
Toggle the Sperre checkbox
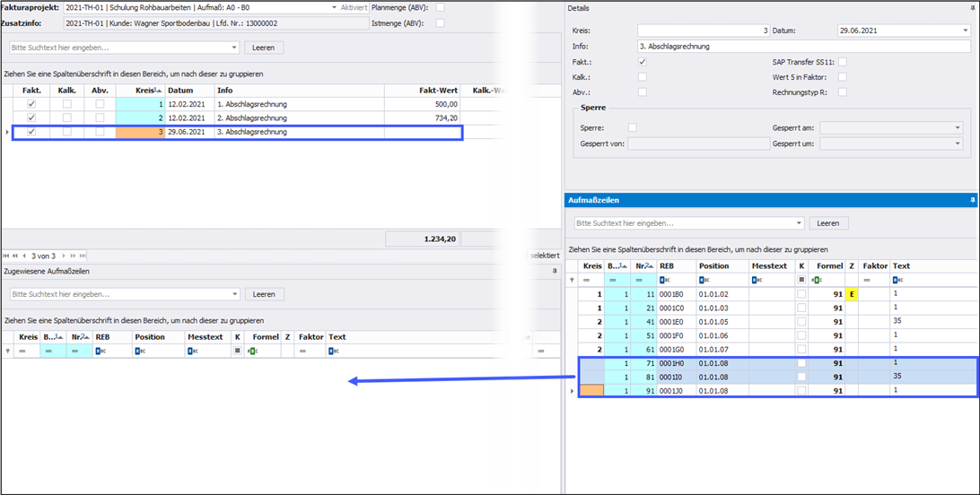(633, 127)
